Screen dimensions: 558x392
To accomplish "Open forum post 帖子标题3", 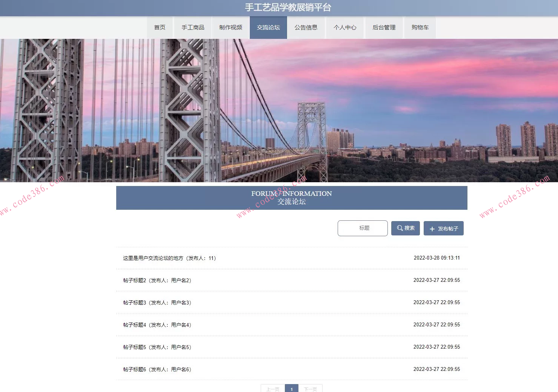I will tap(157, 303).
